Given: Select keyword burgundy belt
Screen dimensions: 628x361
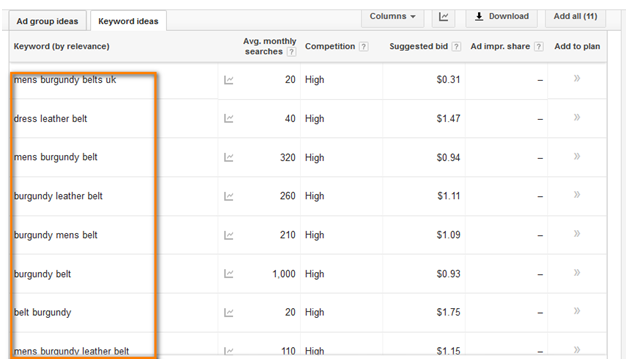Looking at the screenshot, I should click(42, 274).
